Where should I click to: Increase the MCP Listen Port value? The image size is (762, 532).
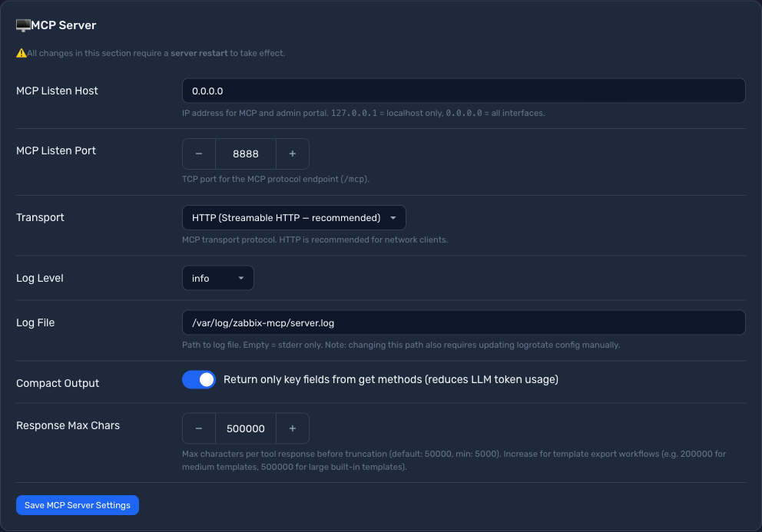293,154
